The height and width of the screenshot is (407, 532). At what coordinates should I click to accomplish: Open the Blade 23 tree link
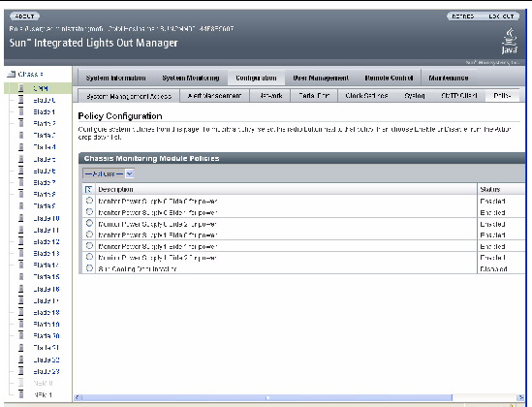tap(47, 371)
